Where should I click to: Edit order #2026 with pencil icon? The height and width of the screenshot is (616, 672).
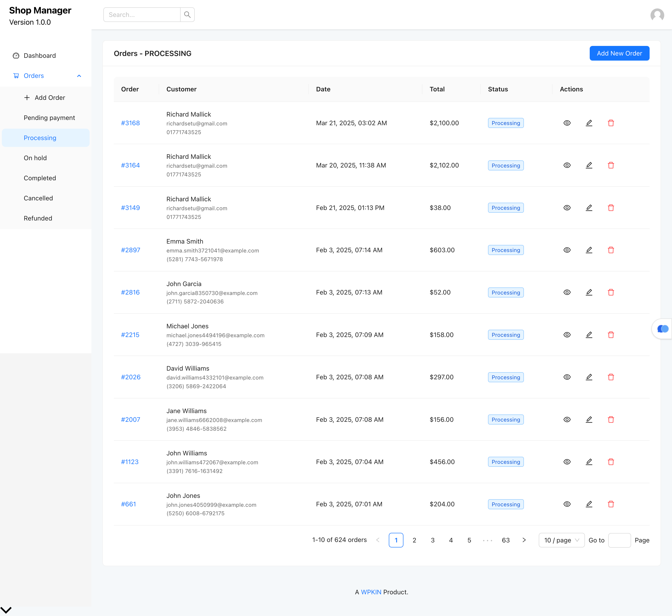tap(589, 377)
